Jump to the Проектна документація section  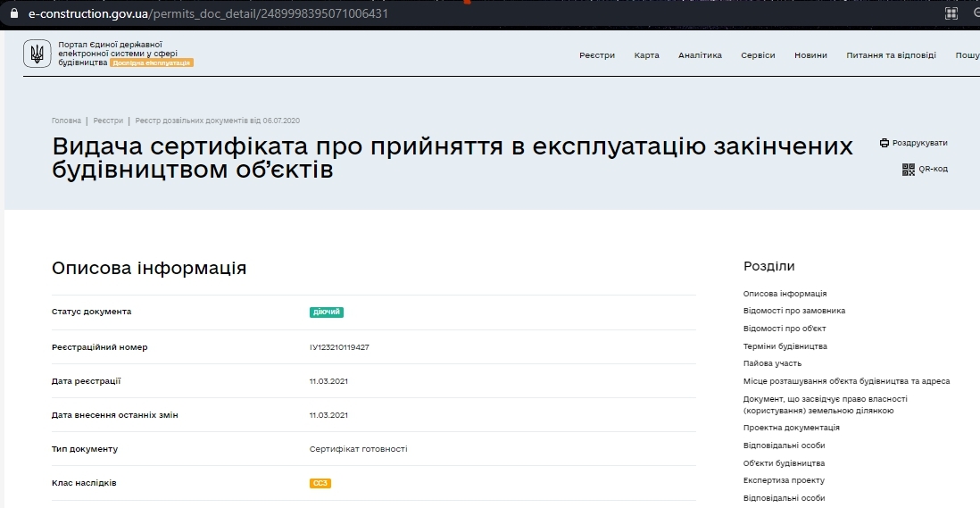(x=792, y=428)
